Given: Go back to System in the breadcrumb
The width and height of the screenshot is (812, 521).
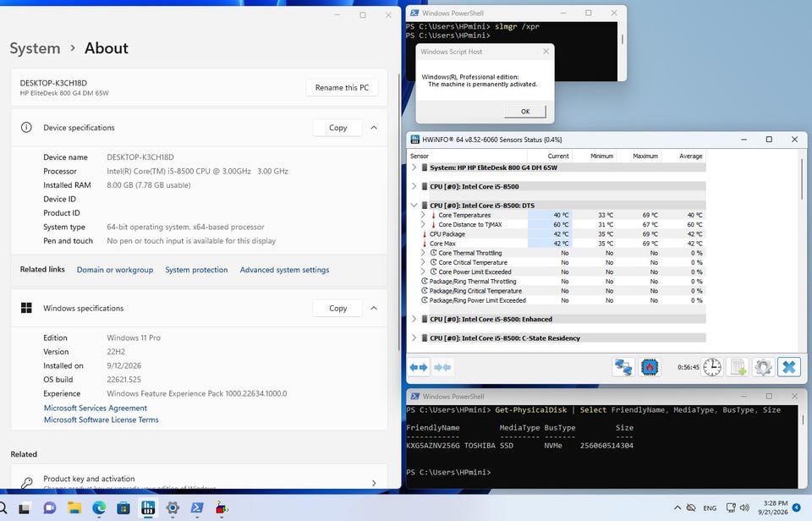Looking at the screenshot, I should pos(35,48).
